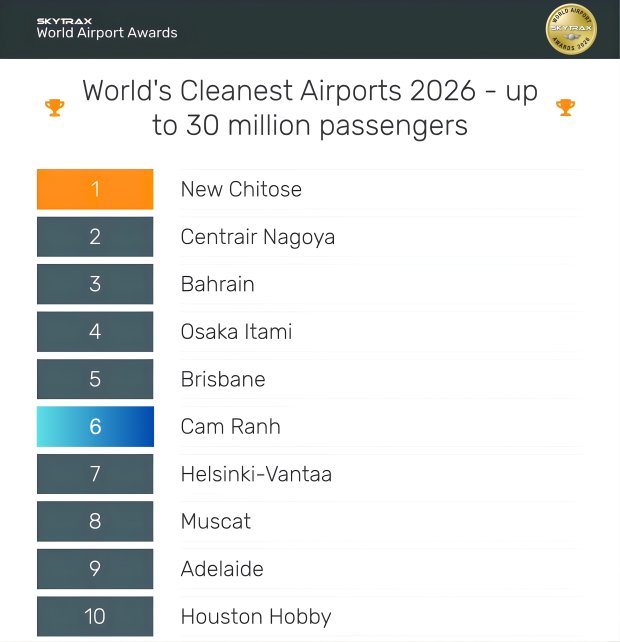Open the Houston Hobby airport entry
The width and height of the screenshot is (620, 642).
pyautogui.click(x=255, y=616)
